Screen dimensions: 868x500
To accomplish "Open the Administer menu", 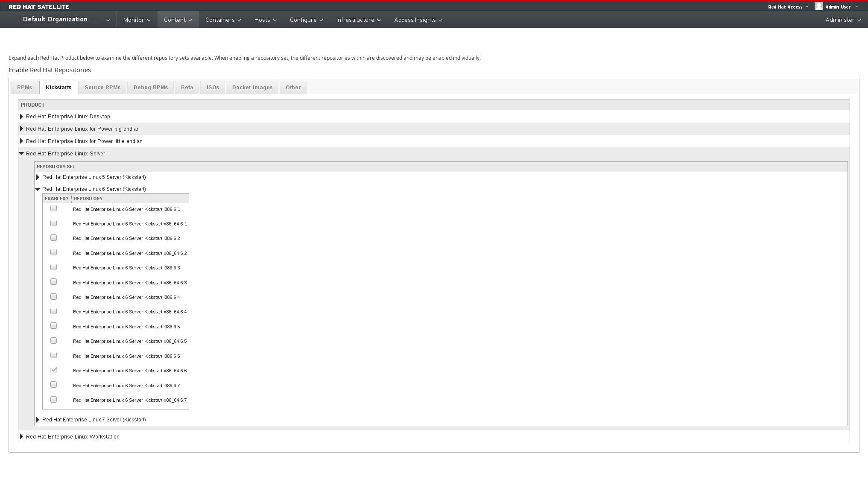I will pos(842,20).
